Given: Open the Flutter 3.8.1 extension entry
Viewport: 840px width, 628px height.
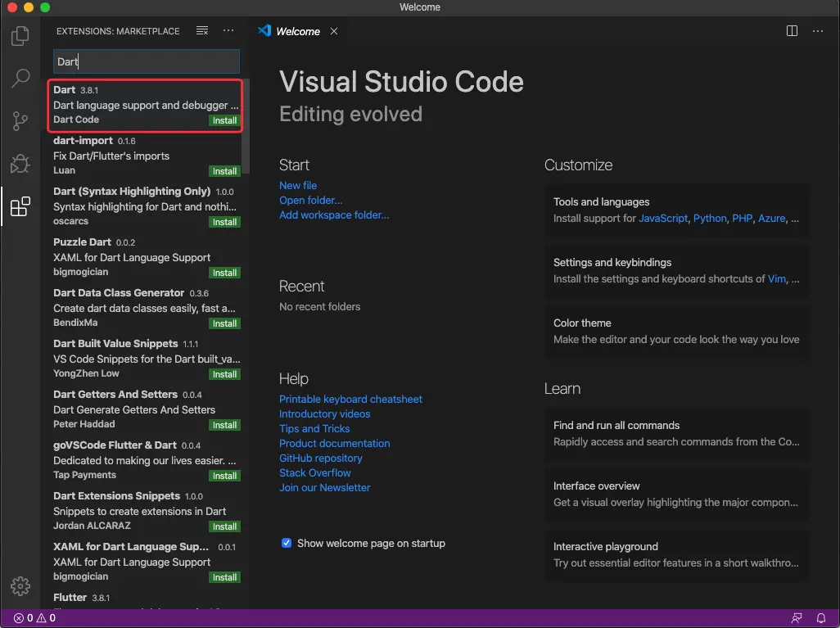Looking at the screenshot, I should pyautogui.click(x=145, y=599).
